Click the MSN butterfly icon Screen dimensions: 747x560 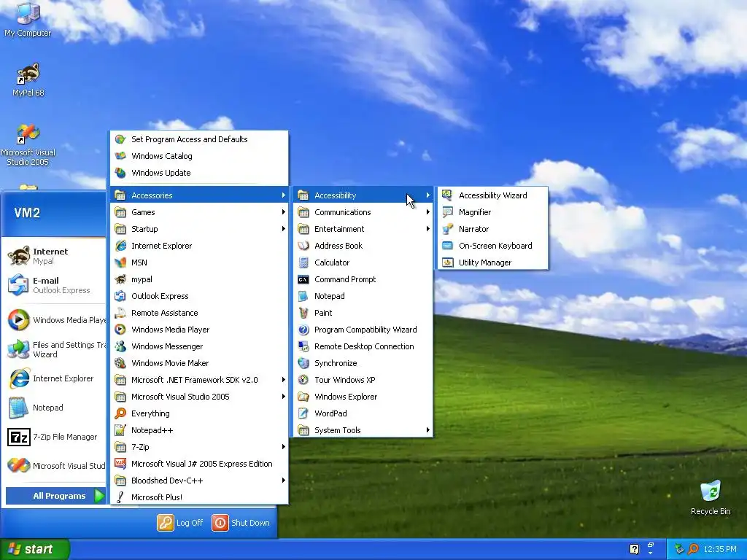(120, 262)
